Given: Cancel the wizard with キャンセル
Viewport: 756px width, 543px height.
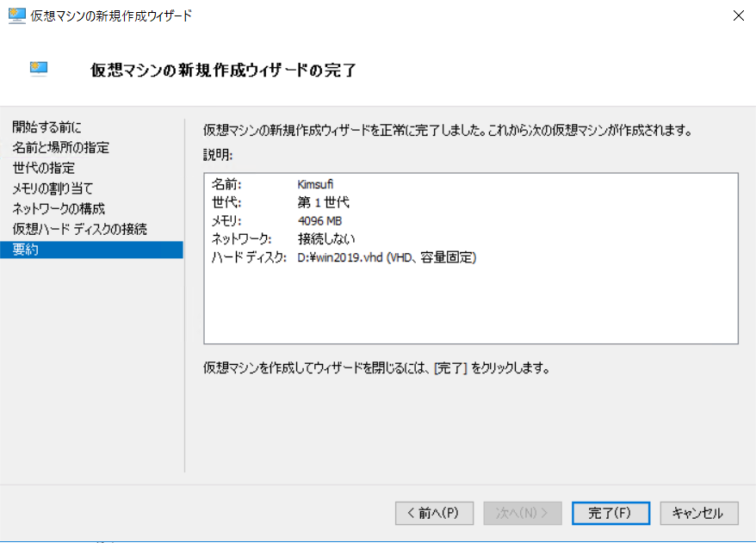Looking at the screenshot, I should pyautogui.click(x=698, y=513).
